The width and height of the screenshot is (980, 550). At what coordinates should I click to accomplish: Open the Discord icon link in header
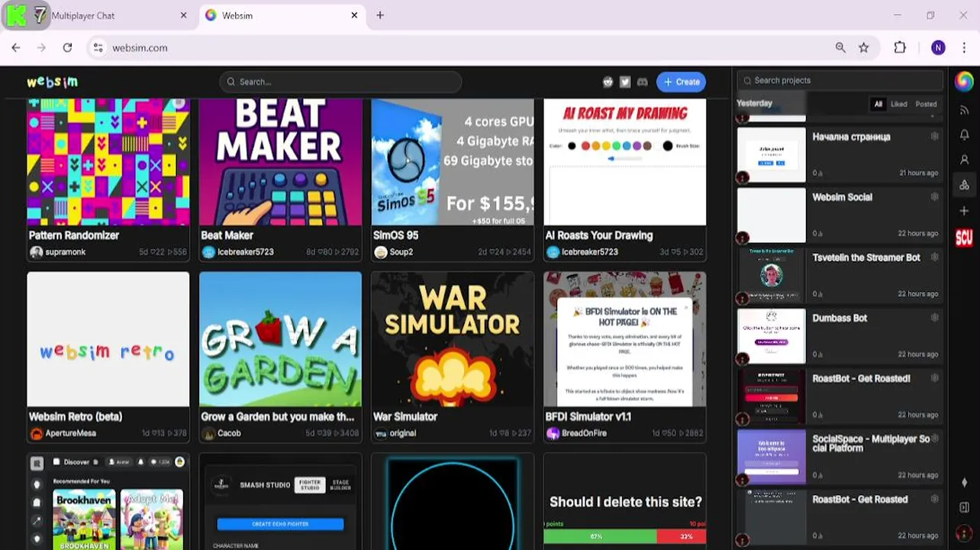click(643, 82)
